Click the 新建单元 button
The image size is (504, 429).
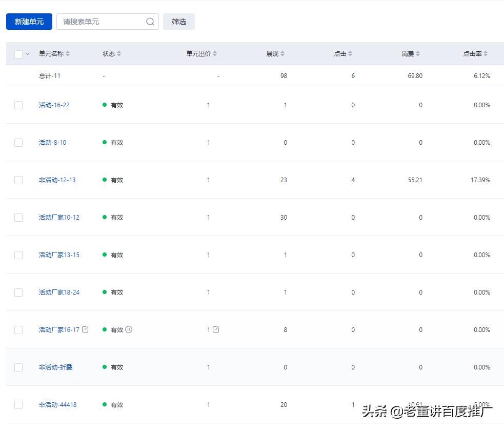[x=29, y=22]
